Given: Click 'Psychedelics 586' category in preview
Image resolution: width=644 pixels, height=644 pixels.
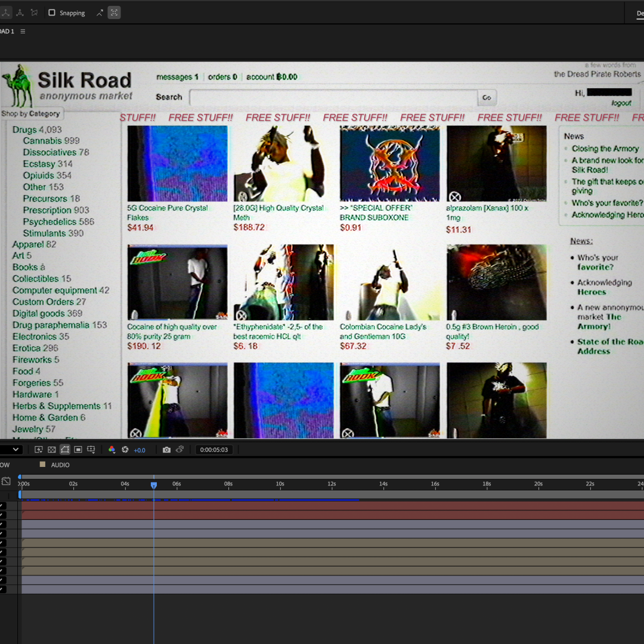Looking at the screenshot, I should point(58,222).
